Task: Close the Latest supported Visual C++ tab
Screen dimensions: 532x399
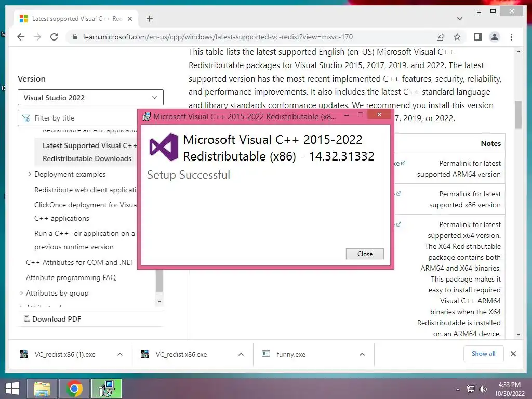Action: point(129,19)
